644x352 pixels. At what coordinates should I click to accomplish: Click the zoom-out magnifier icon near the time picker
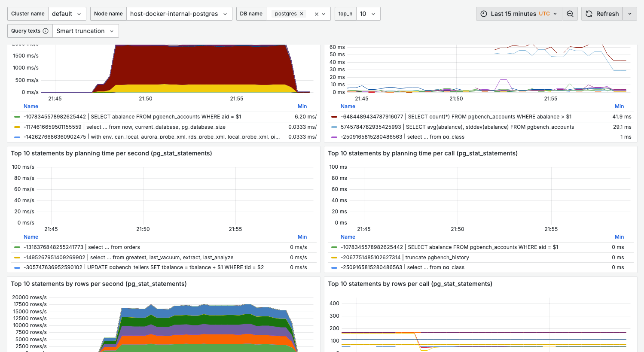(570, 13)
